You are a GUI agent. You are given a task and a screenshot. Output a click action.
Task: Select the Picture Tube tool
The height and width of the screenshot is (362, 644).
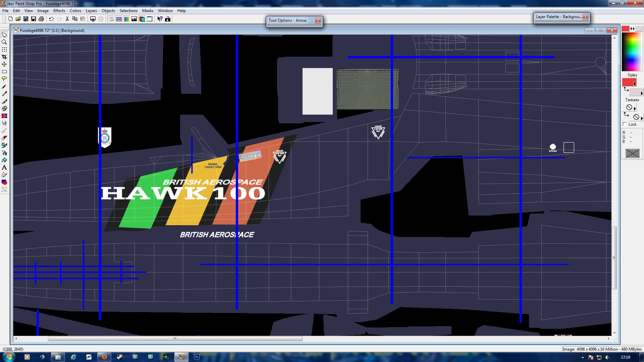[4, 145]
